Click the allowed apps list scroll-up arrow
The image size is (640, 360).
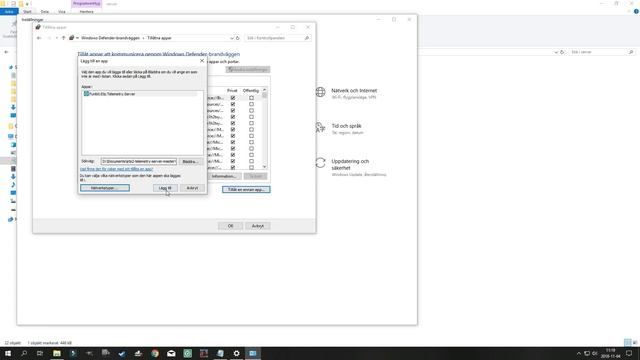[264, 90]
